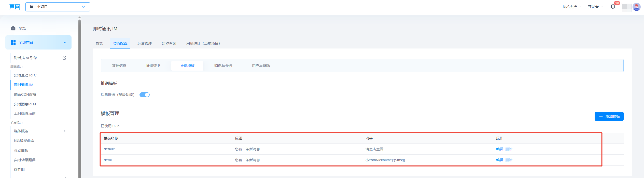Image resolution: width=644 pixels, height=178 pixels.
Task: Click the detail template name cell
Action: [x=108, y=160]
